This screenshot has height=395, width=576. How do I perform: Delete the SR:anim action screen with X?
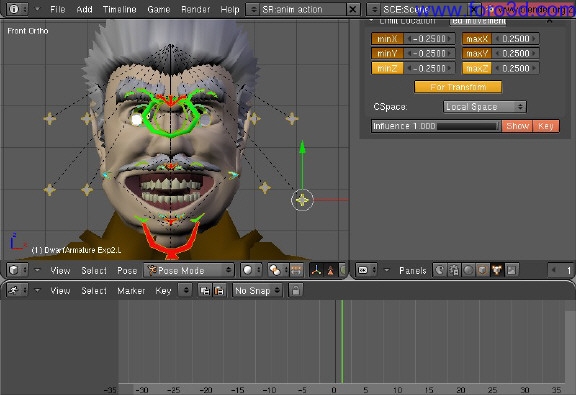(x=352, y=9)
